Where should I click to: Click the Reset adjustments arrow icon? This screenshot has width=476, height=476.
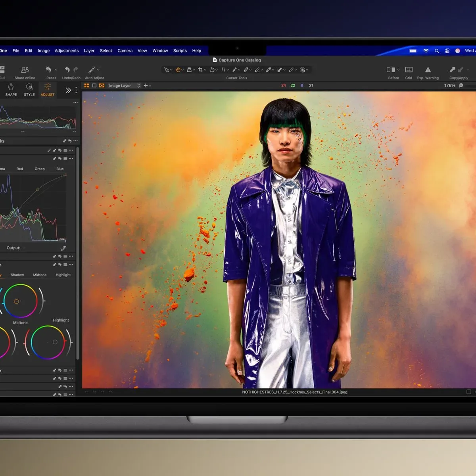[x=48, y=69]
